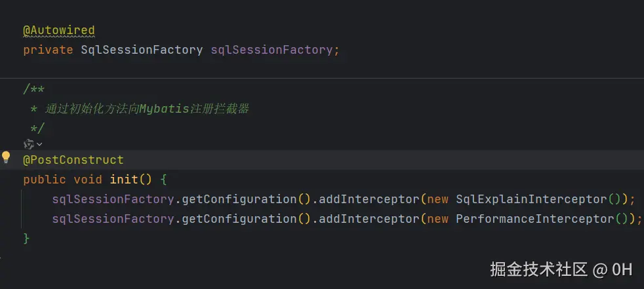Click the AI assistant icon above @PostConstruct
Image resolution: width=644 pixels, height=289 pixels.
click(x=29, y=144)
